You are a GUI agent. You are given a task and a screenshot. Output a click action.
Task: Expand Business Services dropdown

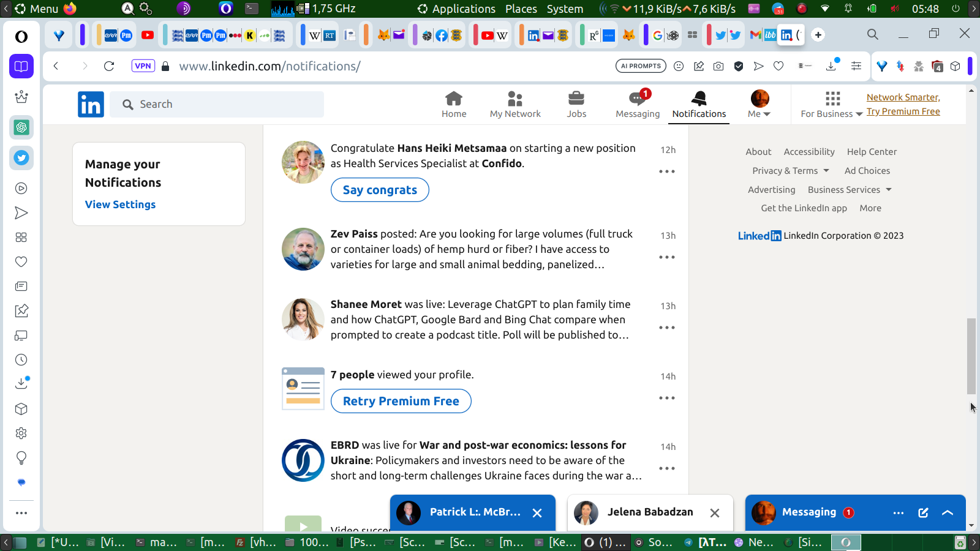click(850, 190)
